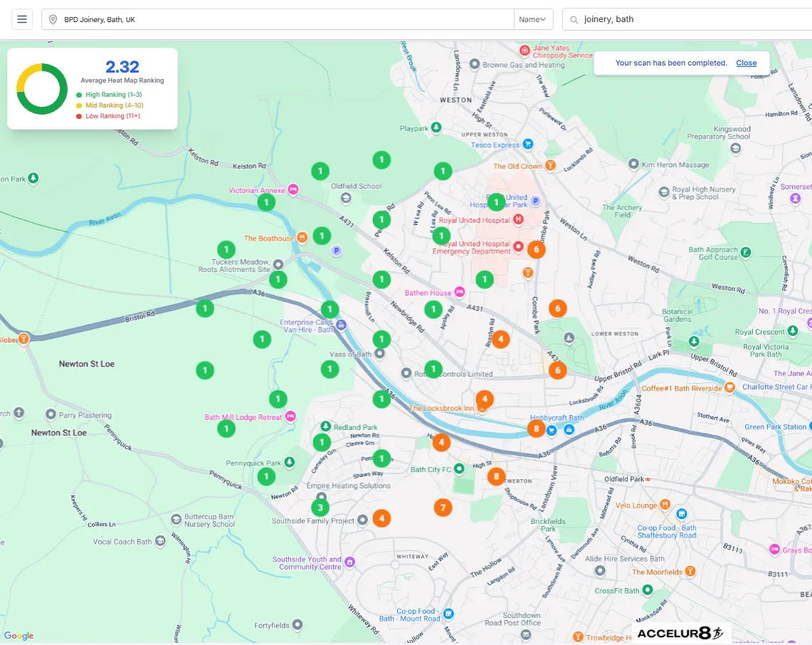The height and width of the screenshot is (645, 812).
Task: Select the rank 7 orange pin
Action: 443,507
